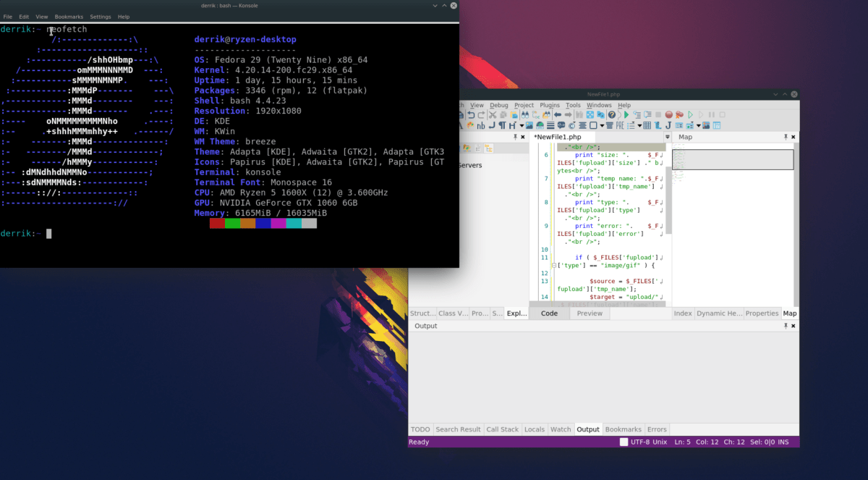Screen dimensions: 868x480
Task: Click the Help question-mark button
Action: [x=611, y=114]
